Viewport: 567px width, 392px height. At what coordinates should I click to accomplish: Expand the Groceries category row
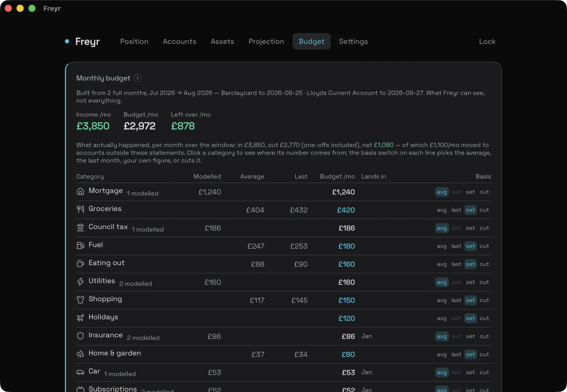283,210
